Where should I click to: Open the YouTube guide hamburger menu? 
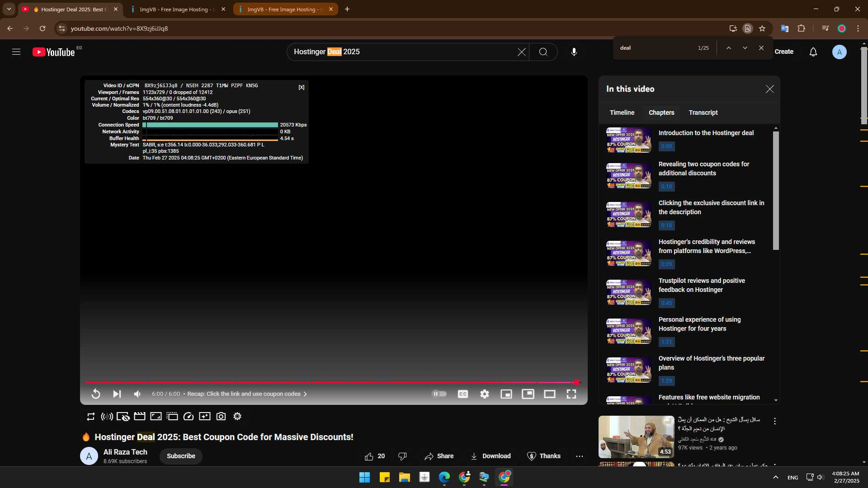pos(16,52)
